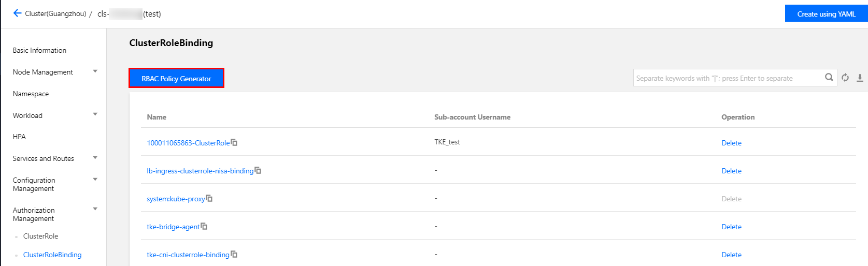
Task: Delete the tke-bridge-agent binding
Action: 731,227
